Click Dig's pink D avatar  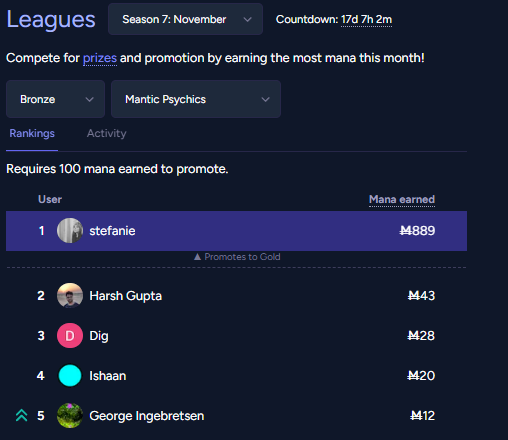tap(70, 336)
